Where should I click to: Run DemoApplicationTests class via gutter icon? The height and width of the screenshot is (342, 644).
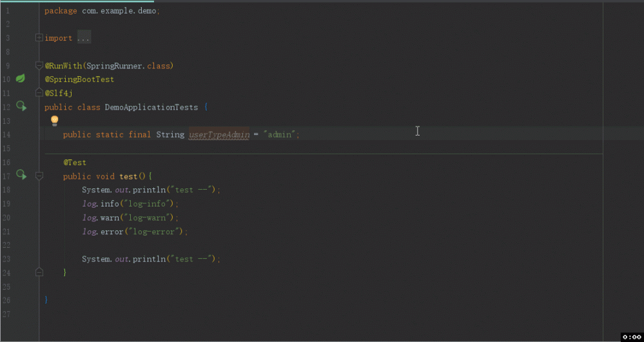pos(21,106)
